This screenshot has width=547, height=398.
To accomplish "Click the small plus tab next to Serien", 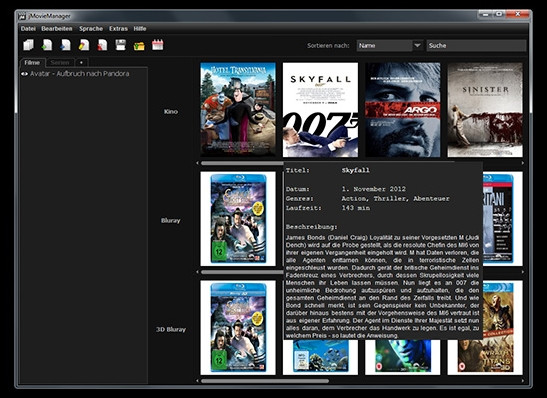I will [81, 63].
